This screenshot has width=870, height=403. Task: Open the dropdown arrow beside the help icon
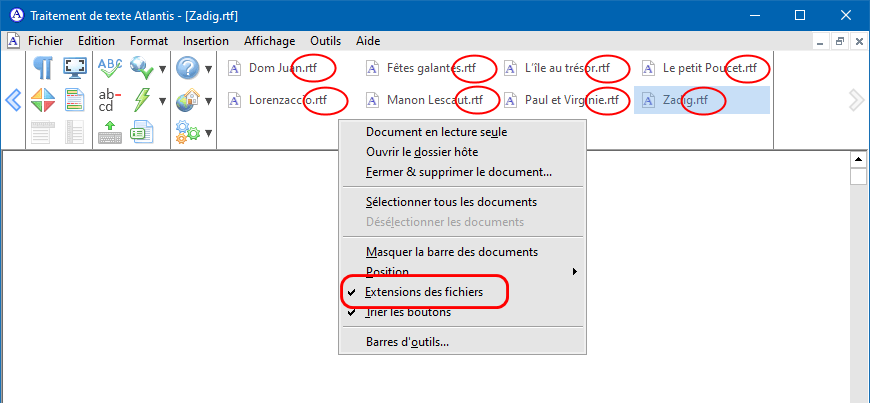coord(208,69)
